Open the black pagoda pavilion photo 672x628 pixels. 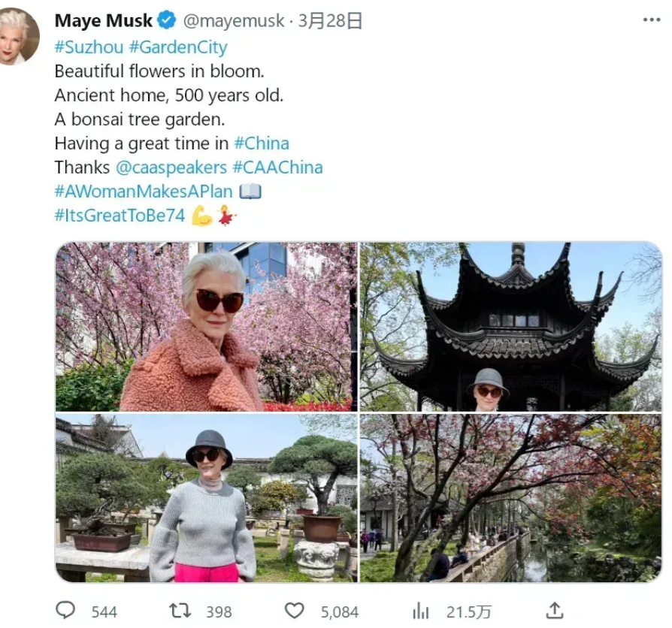point(511,327)
